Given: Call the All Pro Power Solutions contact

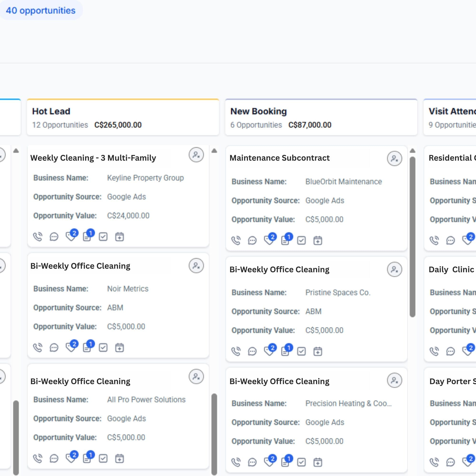Looking at the screenshot, I should click(x=38, y=459).
